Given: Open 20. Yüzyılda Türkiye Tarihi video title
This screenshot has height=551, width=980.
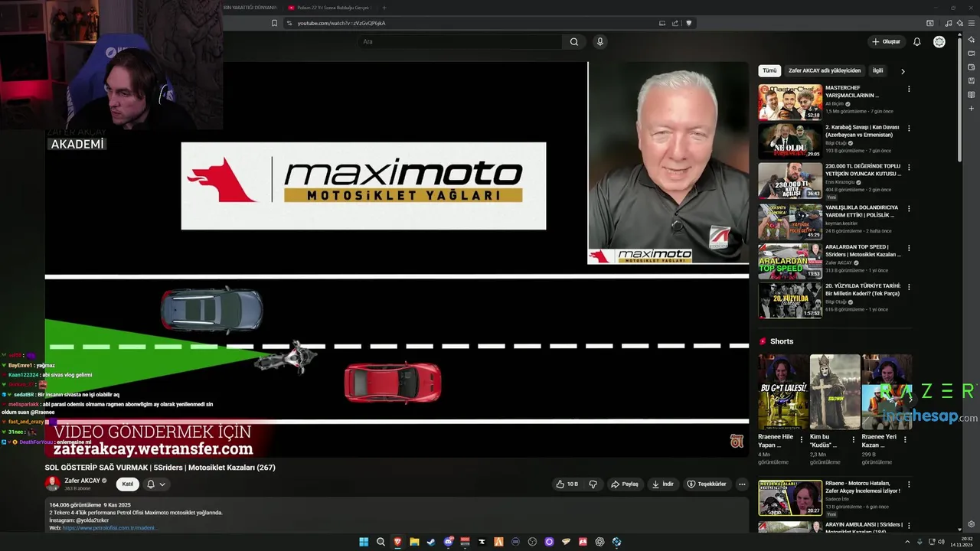Looking at the screenshot, I should [863, 289].
